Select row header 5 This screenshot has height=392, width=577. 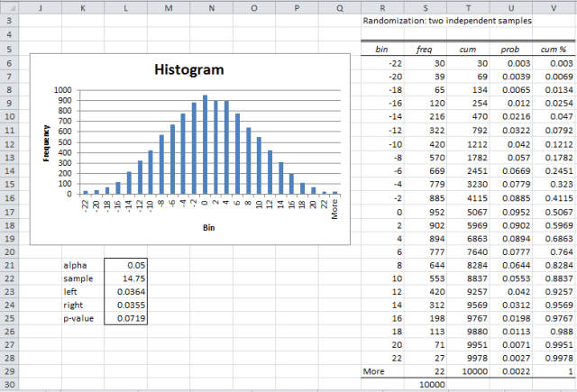point(9,50)
